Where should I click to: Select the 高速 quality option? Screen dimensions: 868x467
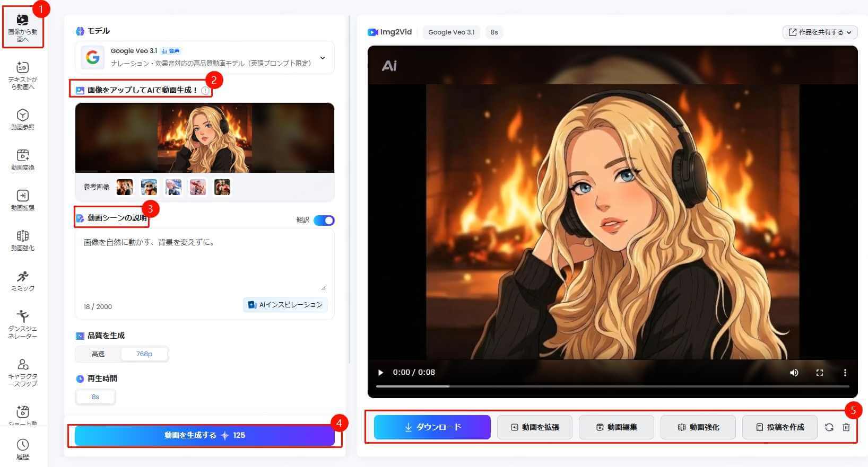(98, 354)
